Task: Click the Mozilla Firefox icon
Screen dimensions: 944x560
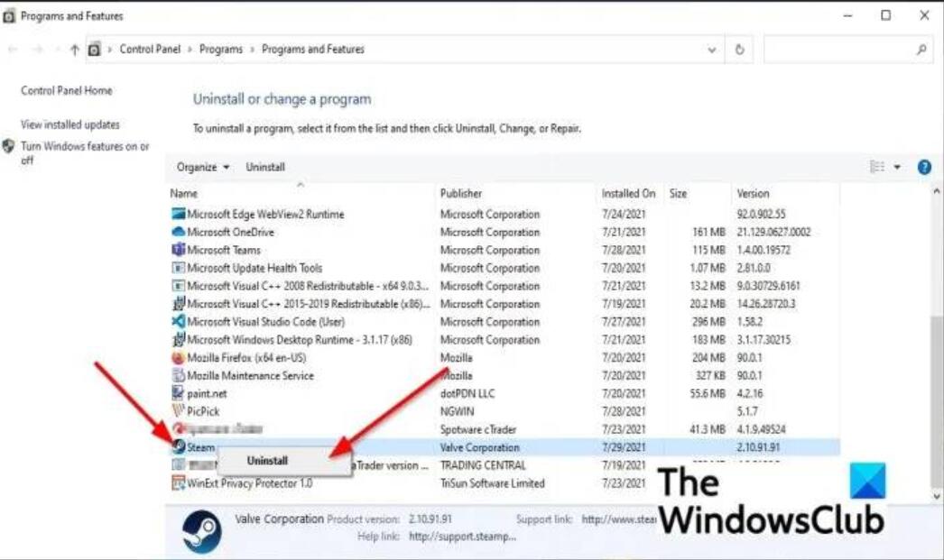Action: [178, 358]
